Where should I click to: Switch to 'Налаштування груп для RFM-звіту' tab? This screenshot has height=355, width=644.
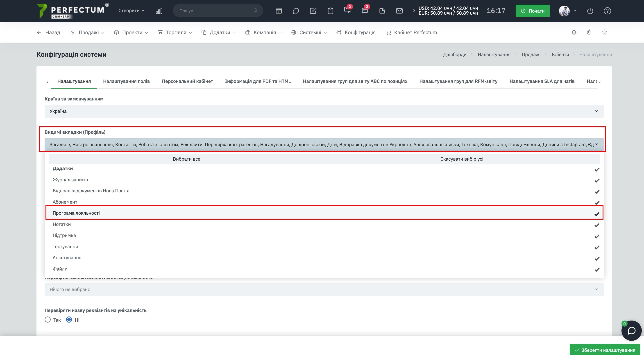[458, 81]
